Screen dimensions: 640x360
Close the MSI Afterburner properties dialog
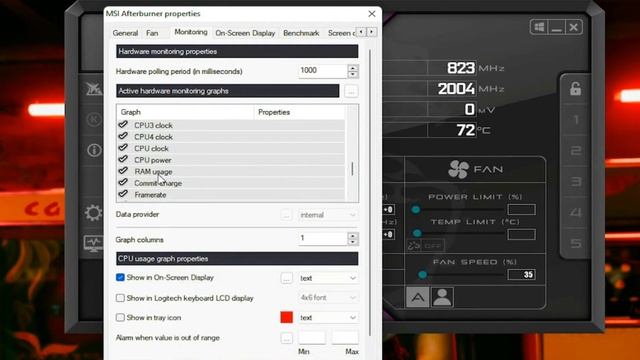372,14
